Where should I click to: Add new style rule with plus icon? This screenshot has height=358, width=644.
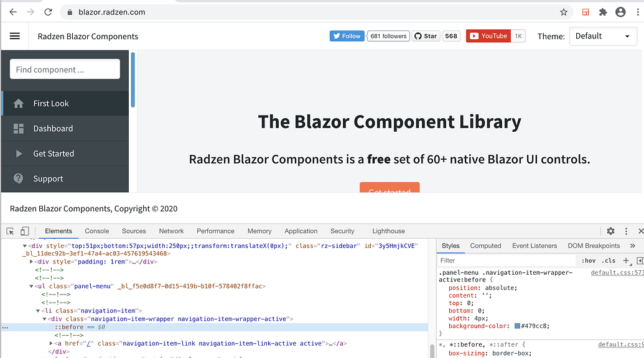(626, 260)
